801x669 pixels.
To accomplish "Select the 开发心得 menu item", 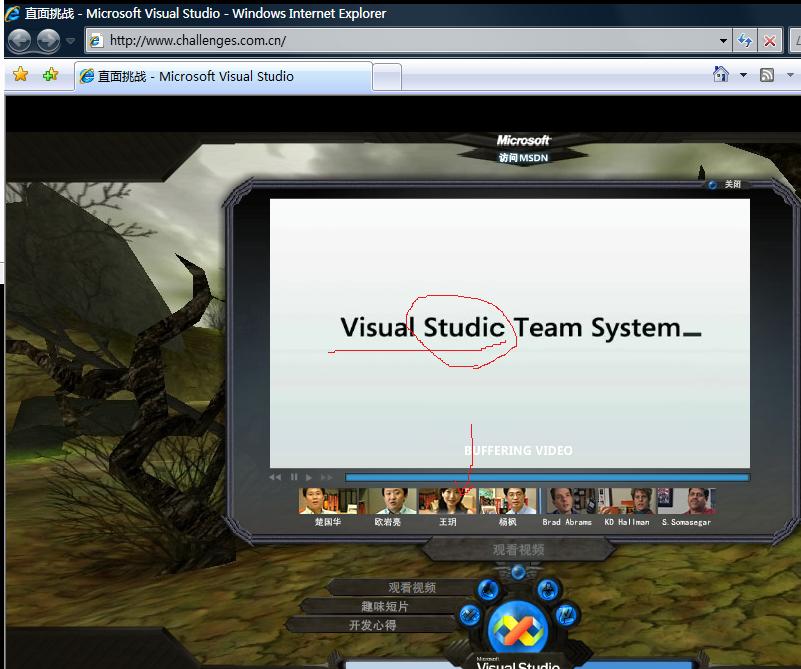I will [372, 625].
